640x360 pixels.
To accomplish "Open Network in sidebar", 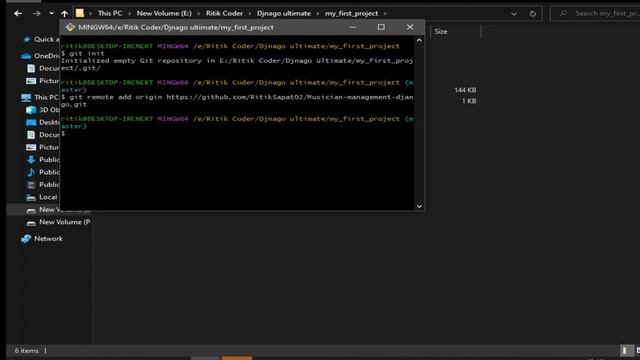I will tap(48, 239).
